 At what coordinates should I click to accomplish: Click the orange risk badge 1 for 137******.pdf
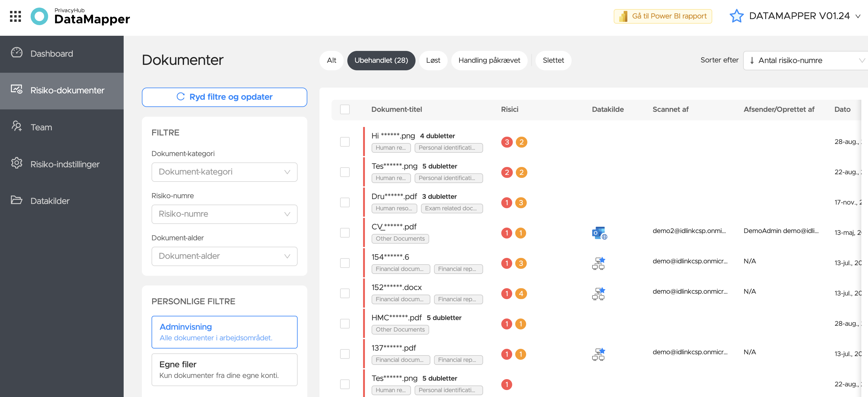point(521,355)
